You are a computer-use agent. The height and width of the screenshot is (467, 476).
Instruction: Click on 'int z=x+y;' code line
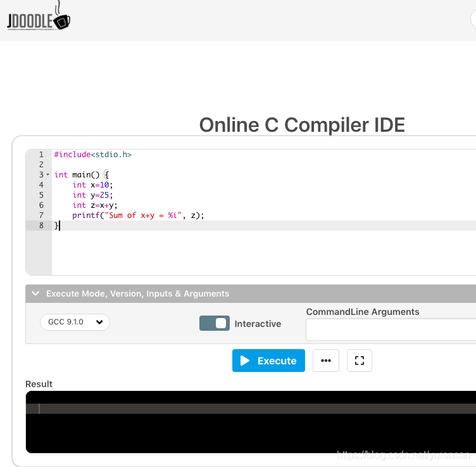point(95,205)
